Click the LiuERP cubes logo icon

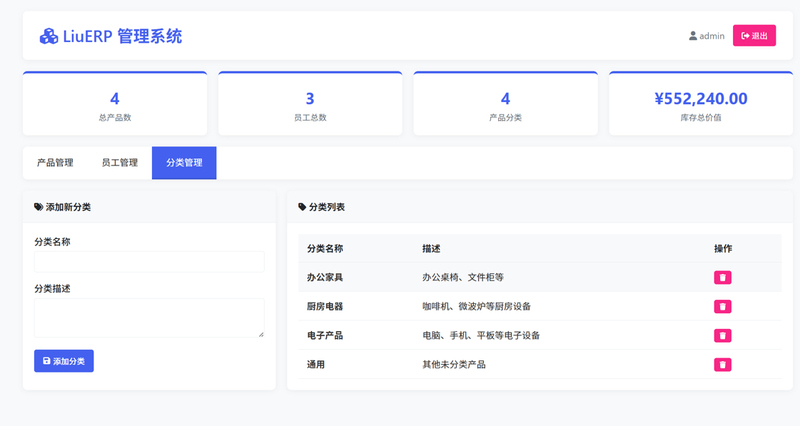[x=49, y=36]
